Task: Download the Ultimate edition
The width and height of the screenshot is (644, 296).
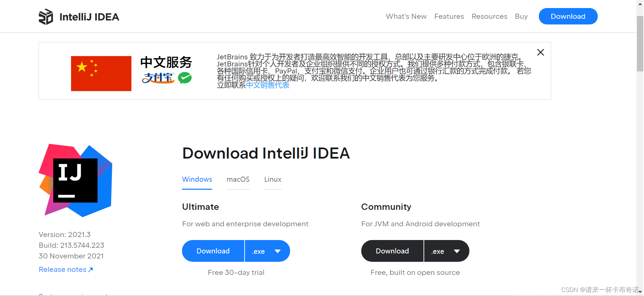Action: coord(213,251)
